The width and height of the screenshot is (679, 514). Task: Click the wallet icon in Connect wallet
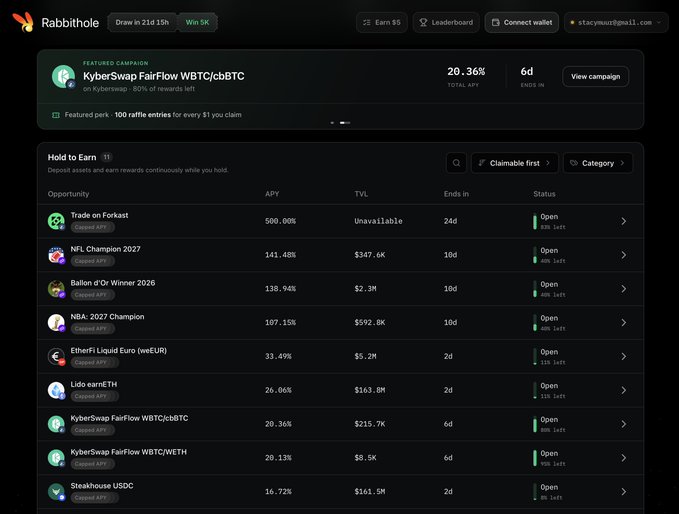click(x=496, y=23)
